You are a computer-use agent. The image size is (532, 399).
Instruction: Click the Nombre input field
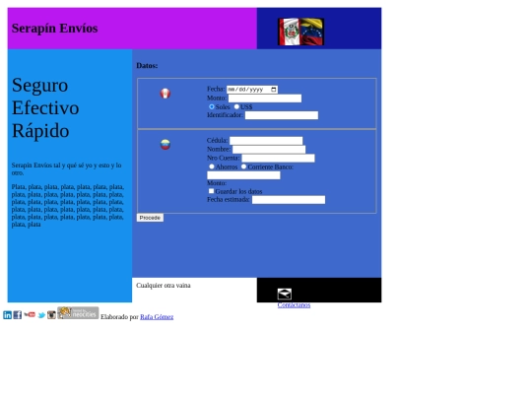[269, 150]
